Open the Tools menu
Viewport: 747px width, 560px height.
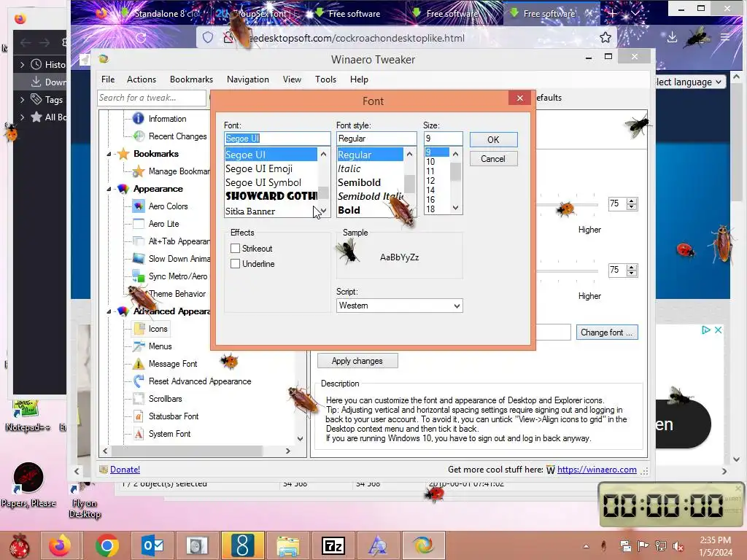coord(326,79)
